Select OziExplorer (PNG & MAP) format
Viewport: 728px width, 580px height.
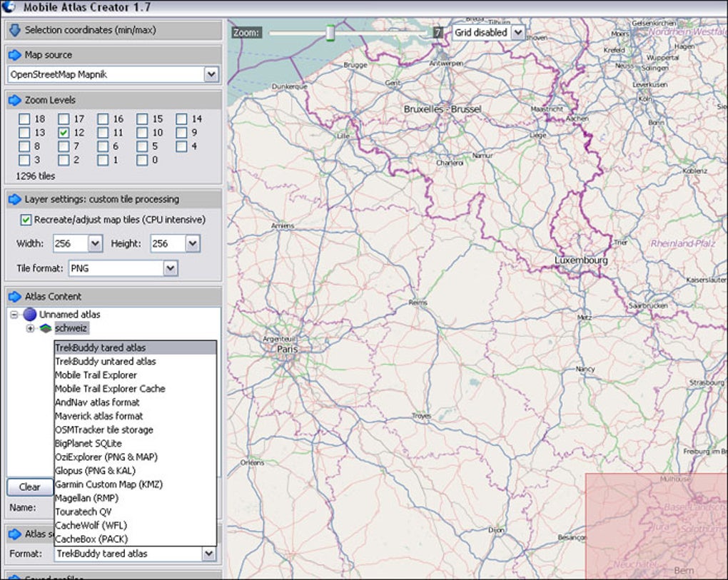(x=106, y=457)
